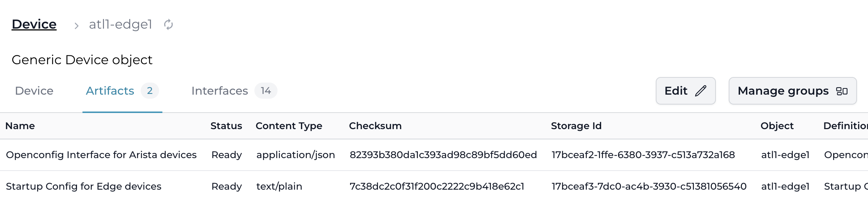Switch to the Device tab

pos(34,91)
